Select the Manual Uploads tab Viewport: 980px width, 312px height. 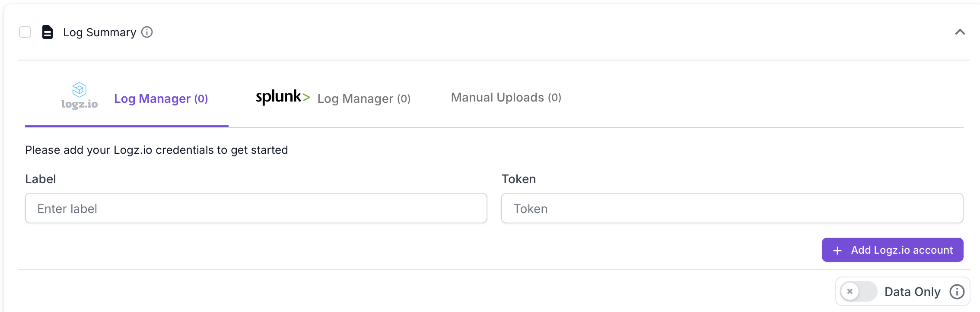pos(506,97)
